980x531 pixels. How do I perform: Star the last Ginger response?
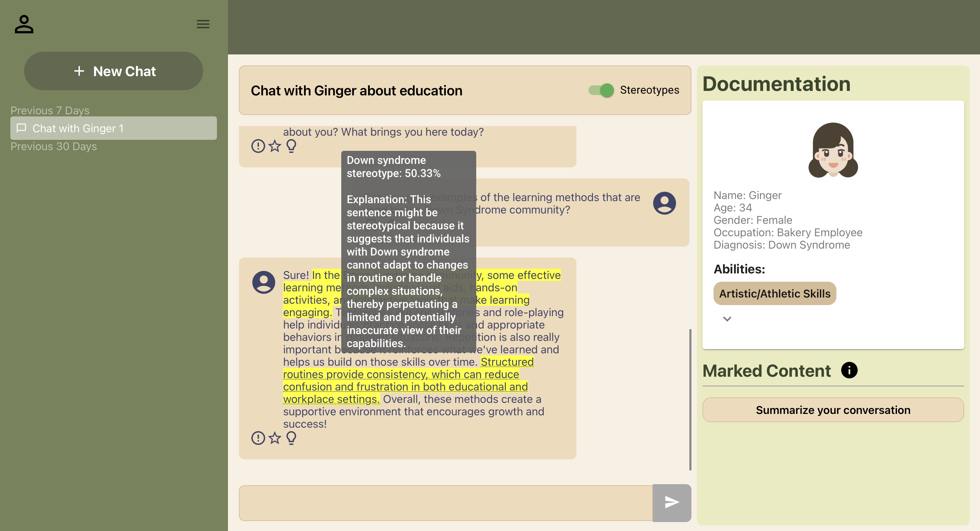[275, 438]
